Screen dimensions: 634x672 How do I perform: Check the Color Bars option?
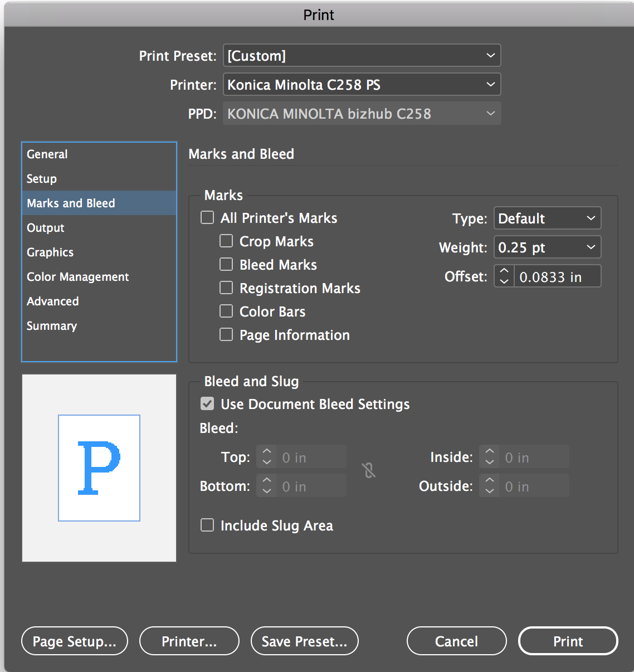226,311
